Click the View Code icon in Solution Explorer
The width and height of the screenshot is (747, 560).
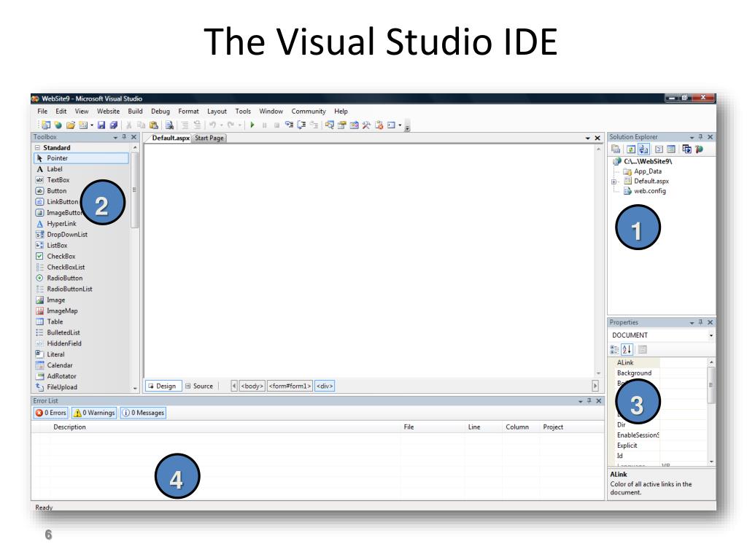click(x=659, y=149)
